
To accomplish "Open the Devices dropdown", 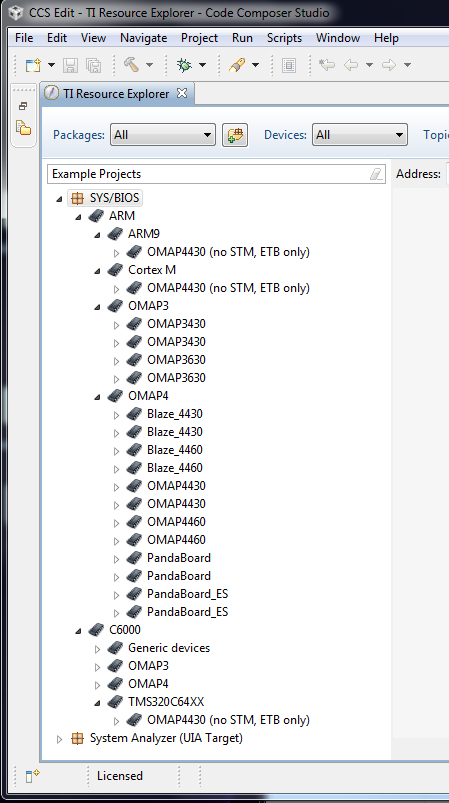I will pos(360,135).
